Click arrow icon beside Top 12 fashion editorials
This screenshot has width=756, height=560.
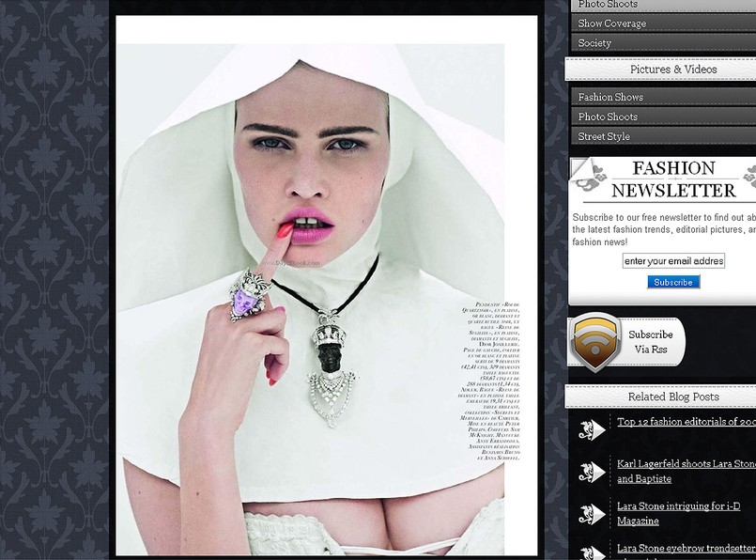[x=592, y=429]
